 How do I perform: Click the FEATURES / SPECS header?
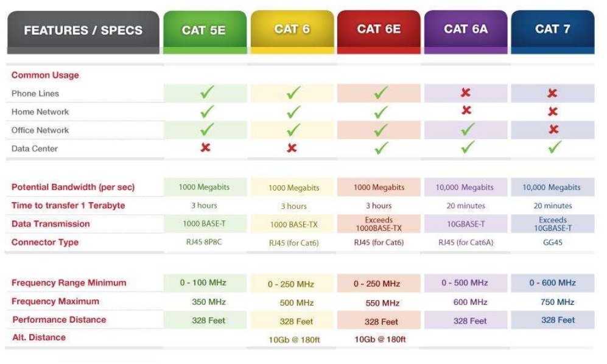(x=83, y=32)
